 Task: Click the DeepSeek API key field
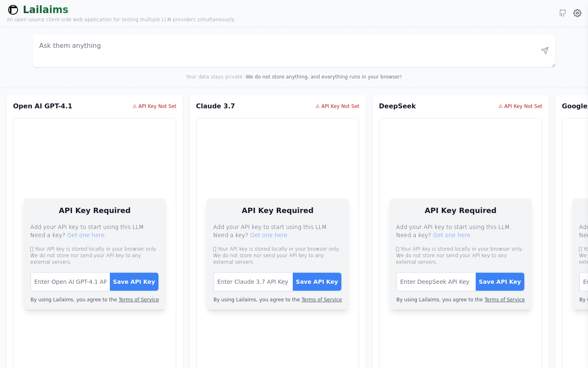[436, 282]
